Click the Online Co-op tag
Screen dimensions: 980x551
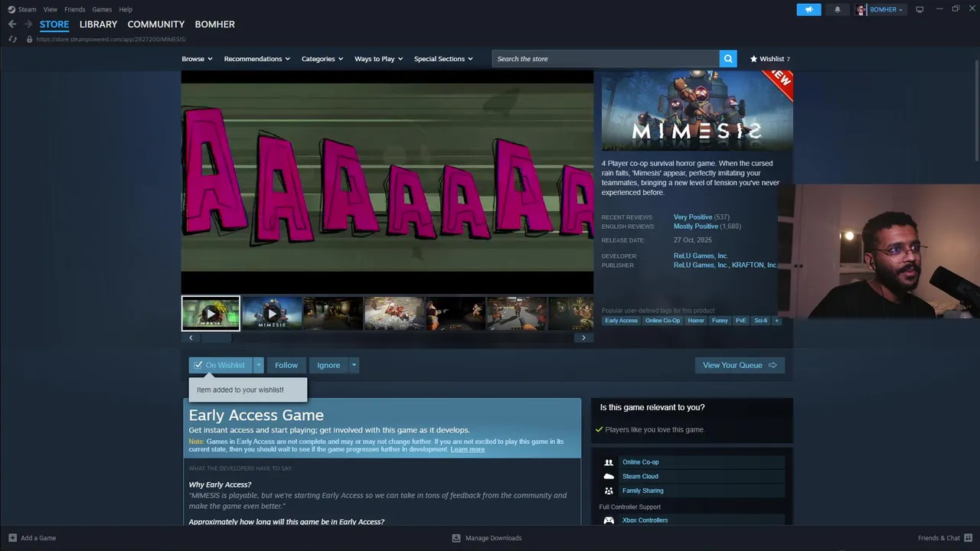pyautogui.click(x=662, y=321)
